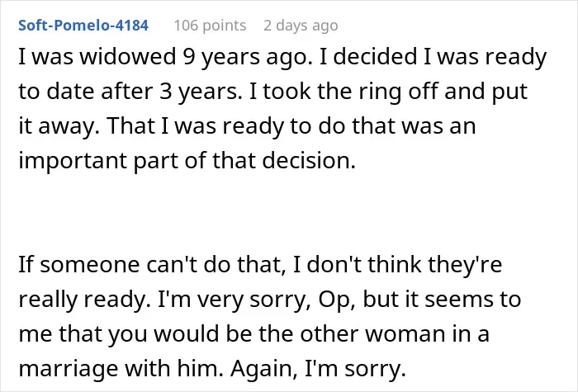Click the 2 days ago timestamp
The height and width of the screenshot is (392, 578).
[x=301, y=26]
